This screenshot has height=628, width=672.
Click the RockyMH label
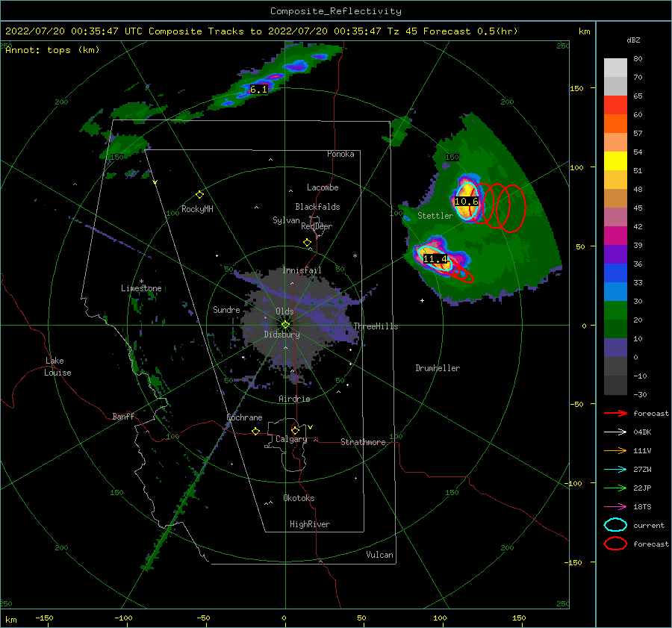[197, 209]
